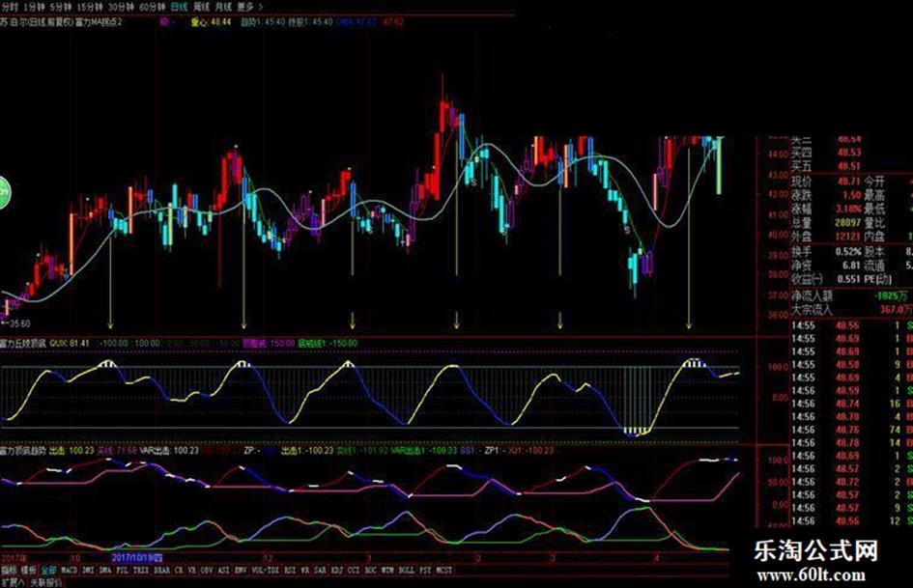
Task: Select the 5分钟 period tab
Action: 61,7
